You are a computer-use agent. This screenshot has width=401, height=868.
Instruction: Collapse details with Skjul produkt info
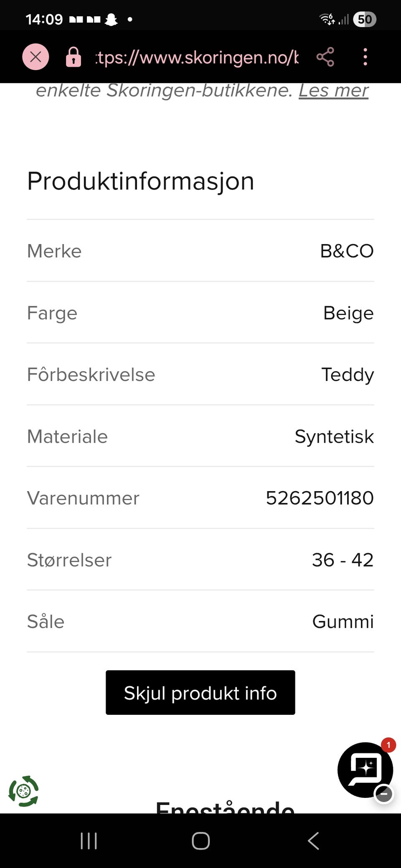200,693
